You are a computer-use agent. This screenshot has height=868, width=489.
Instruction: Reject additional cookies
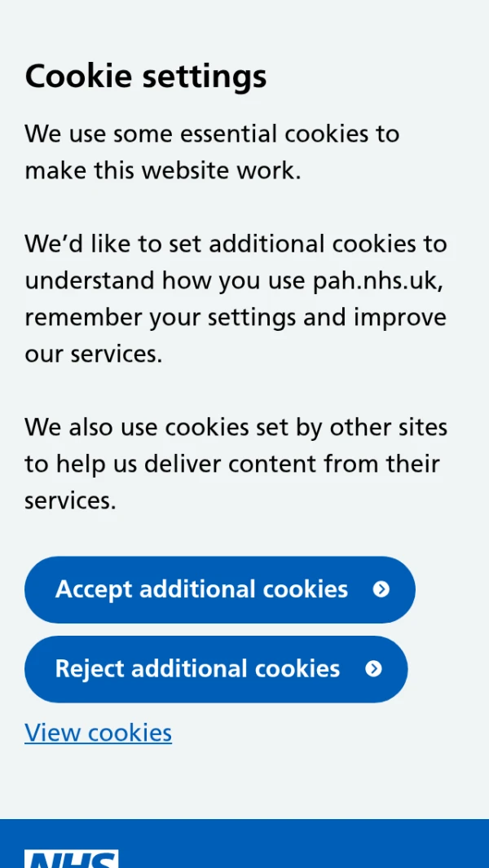coord(197,669)
